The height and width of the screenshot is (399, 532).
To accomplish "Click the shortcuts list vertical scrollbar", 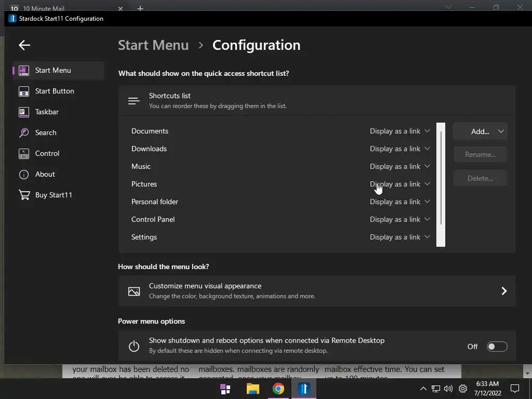I will (441, 184).
